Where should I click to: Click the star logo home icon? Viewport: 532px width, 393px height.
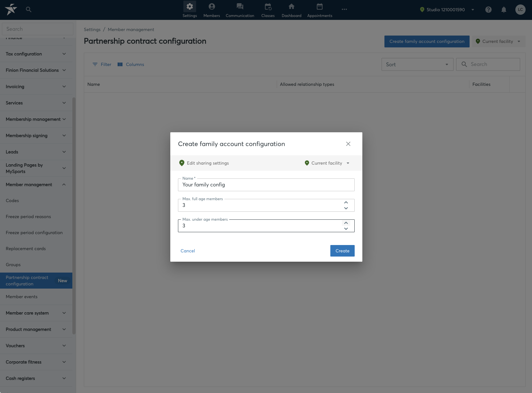(x=11, y=10)
